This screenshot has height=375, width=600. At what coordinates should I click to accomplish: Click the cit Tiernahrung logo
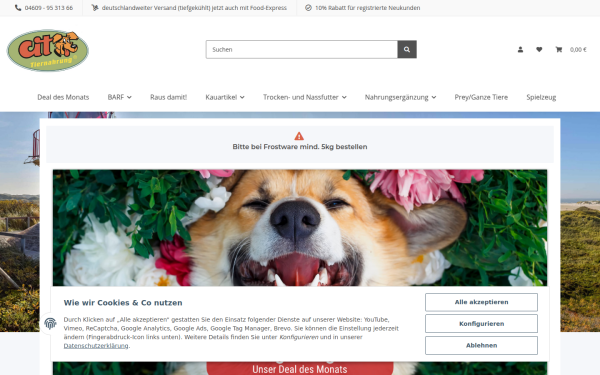(x=48, y=51)
